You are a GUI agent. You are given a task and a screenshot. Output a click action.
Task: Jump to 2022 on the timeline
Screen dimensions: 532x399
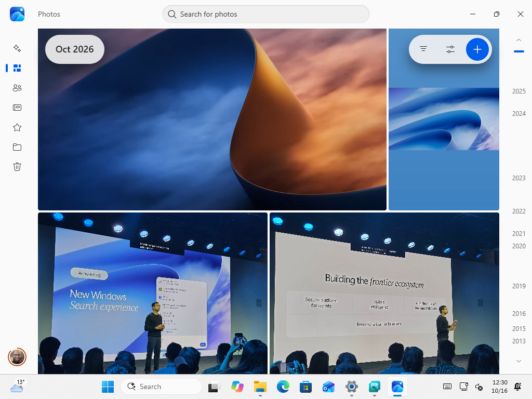click(519, 211)
